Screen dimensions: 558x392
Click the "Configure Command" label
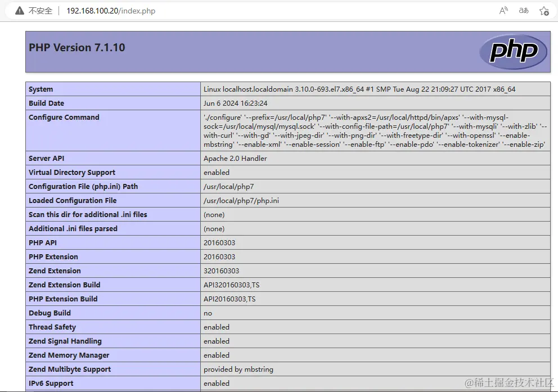tap(64, 118)
